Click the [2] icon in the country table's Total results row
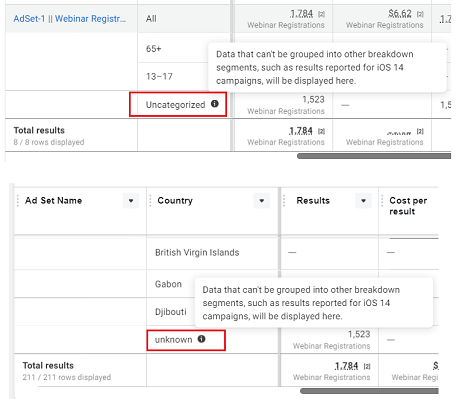The image size is (456, 400). tap(367, 366)
